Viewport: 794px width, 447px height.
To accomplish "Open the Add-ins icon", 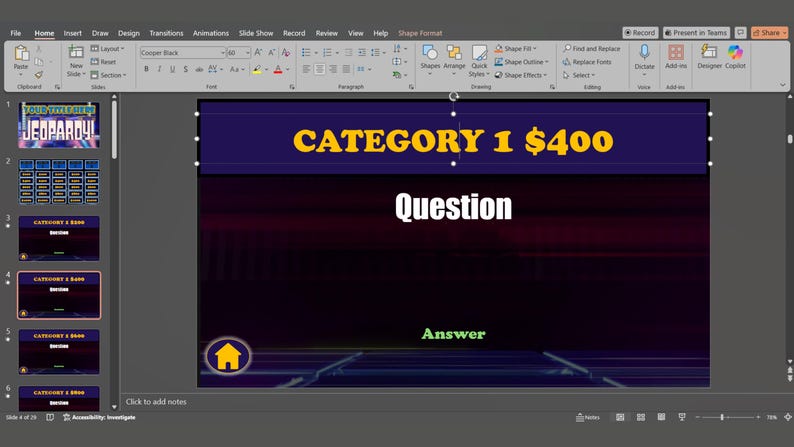I will pos(676,53).
